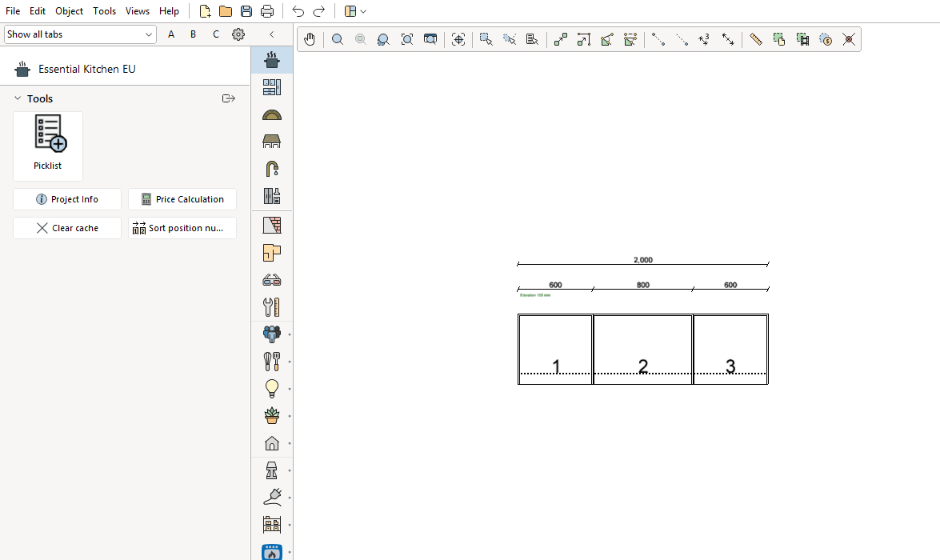
Task: Open the storage shelves tab
Action: [x=271, y=525]
